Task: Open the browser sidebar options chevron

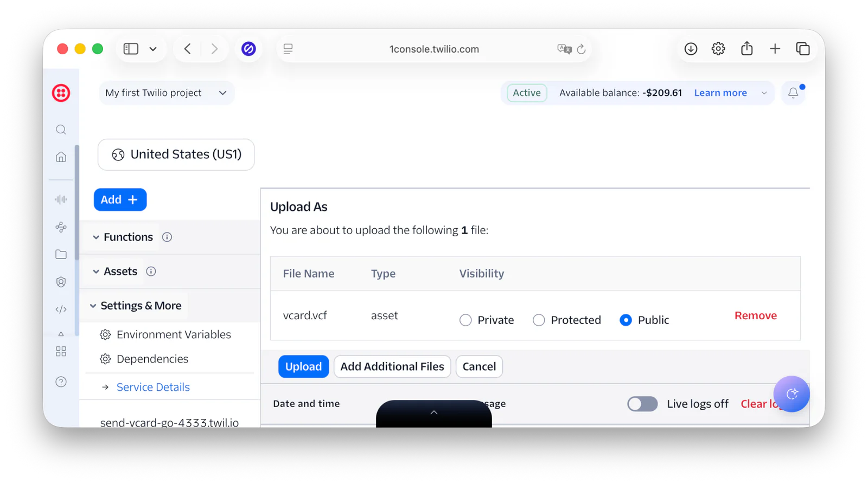Action: point(153,49)
